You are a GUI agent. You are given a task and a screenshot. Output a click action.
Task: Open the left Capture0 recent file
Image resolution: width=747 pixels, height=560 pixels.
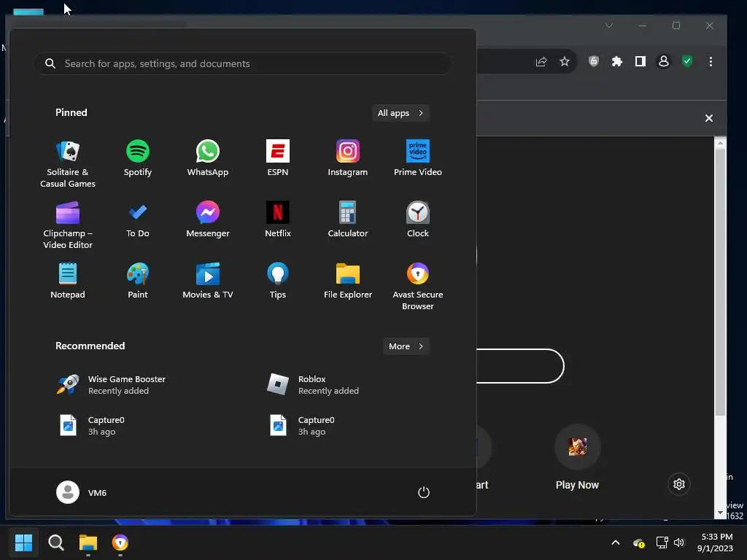click(91, 426)
